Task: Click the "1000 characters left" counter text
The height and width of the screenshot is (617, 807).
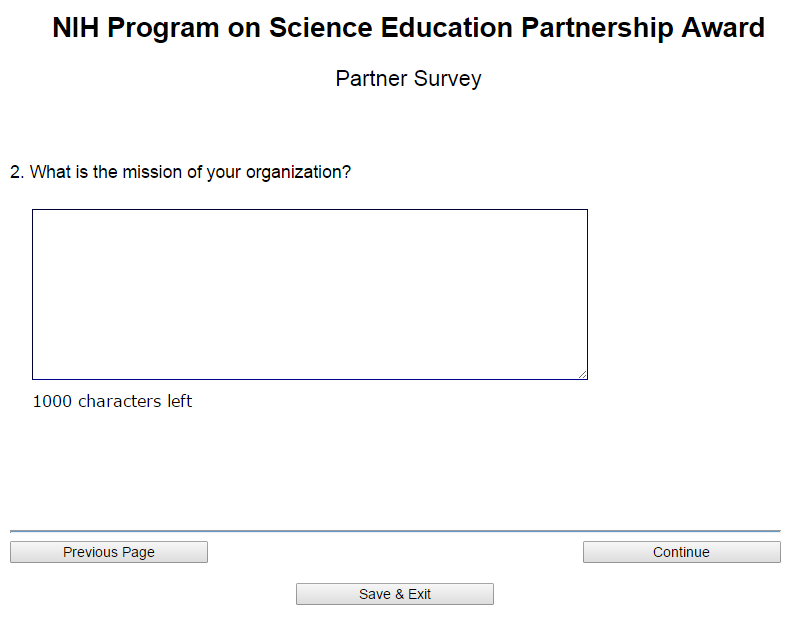Action: tap(112, 402)
